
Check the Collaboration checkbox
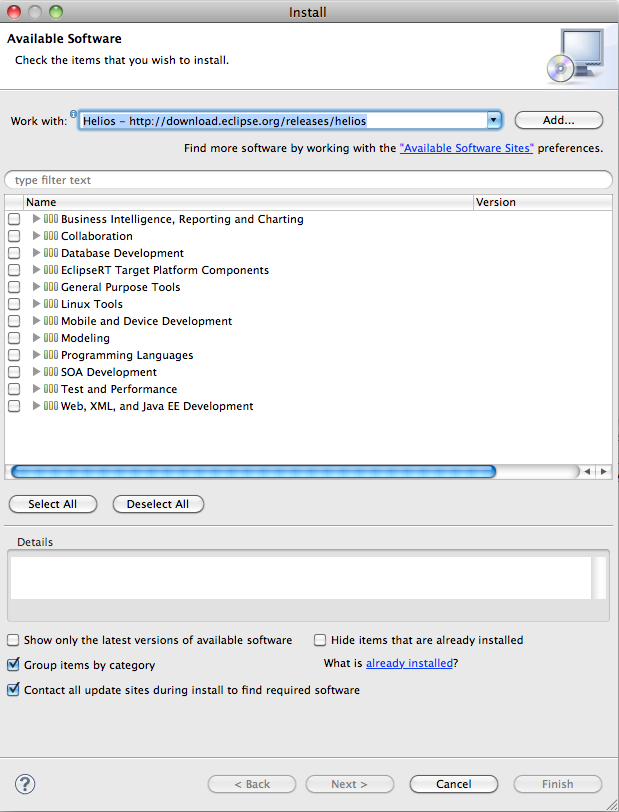(14, 236)
